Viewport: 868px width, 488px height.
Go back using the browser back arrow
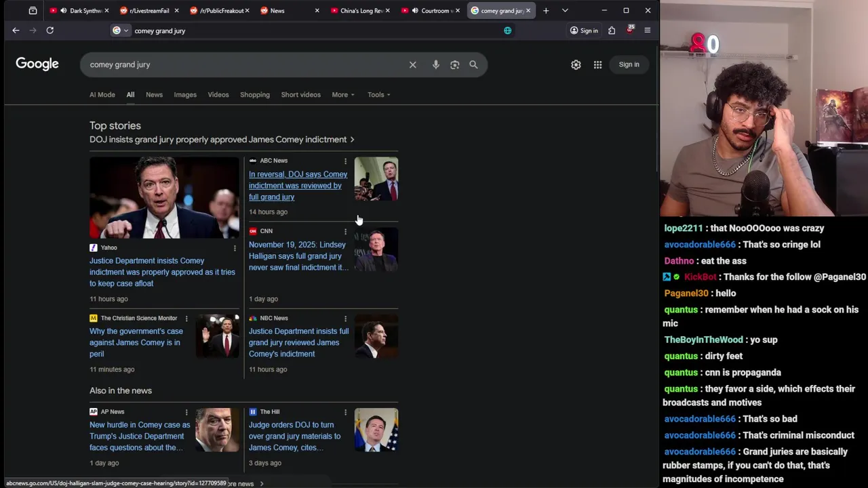coord(16,30)
